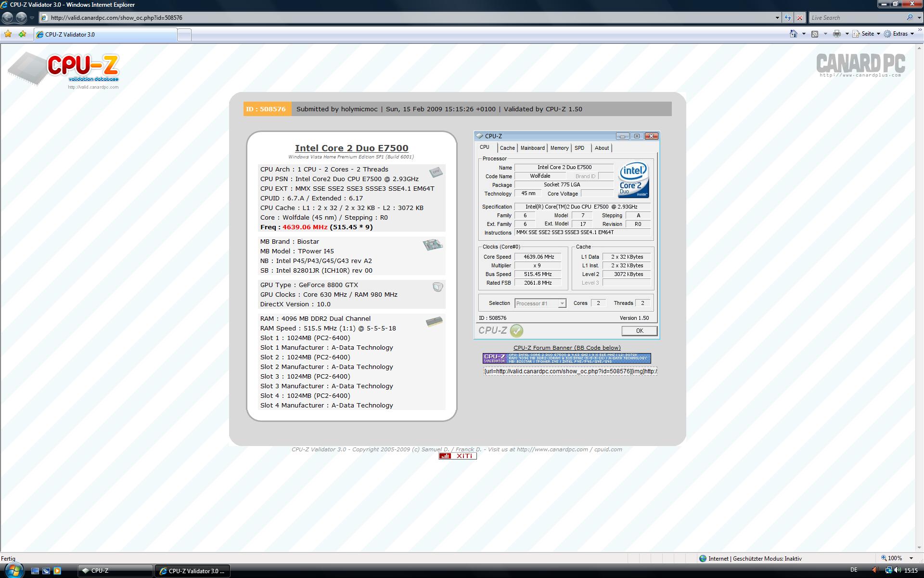Click the RAM Speed : 515.5 MHz line
Screen dimensions: 924x578
328,328
